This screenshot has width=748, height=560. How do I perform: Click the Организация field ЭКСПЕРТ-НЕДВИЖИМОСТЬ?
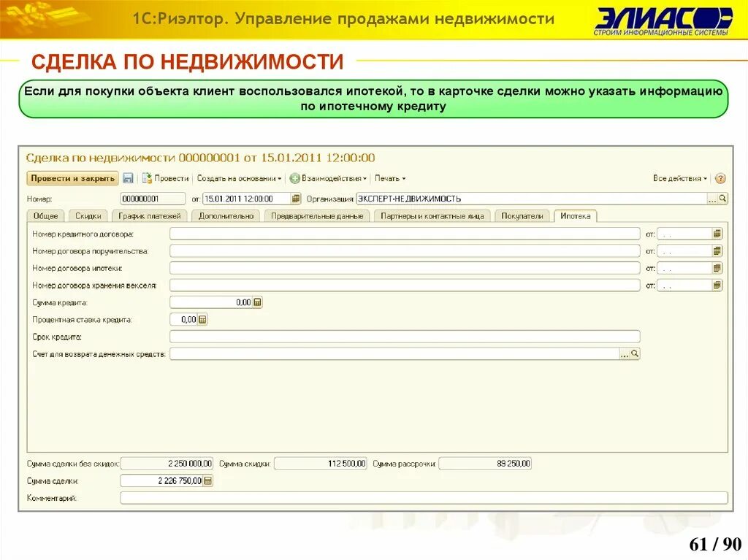532,199
